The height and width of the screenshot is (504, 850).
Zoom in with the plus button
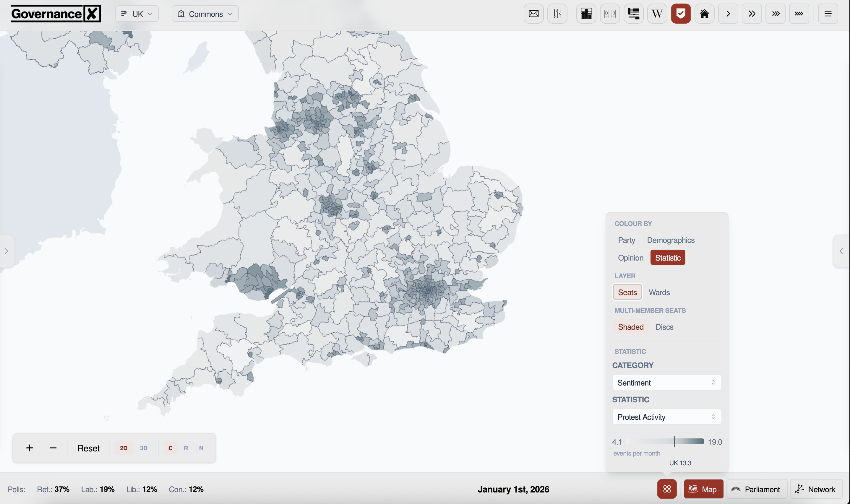pos(30,448)
